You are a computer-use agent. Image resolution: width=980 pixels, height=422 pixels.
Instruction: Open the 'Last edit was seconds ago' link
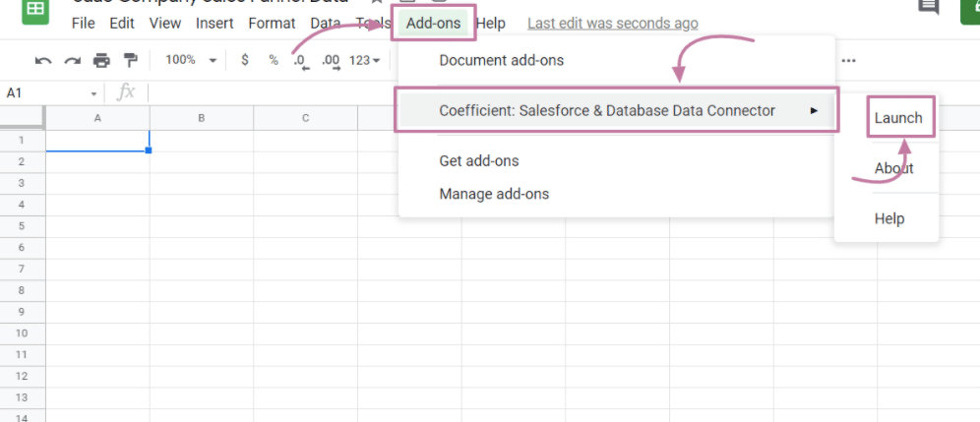click(612, 24)
